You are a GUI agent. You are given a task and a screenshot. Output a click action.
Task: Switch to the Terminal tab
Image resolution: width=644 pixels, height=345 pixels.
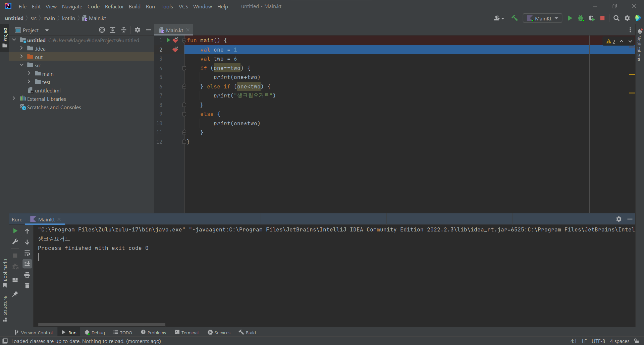coord(186,332)
